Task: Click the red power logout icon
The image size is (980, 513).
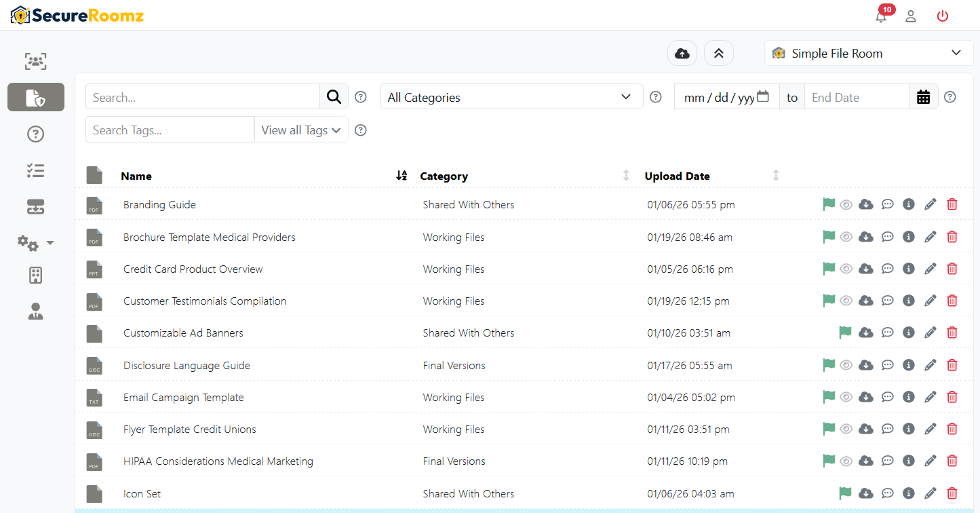Action: point(942,16)
